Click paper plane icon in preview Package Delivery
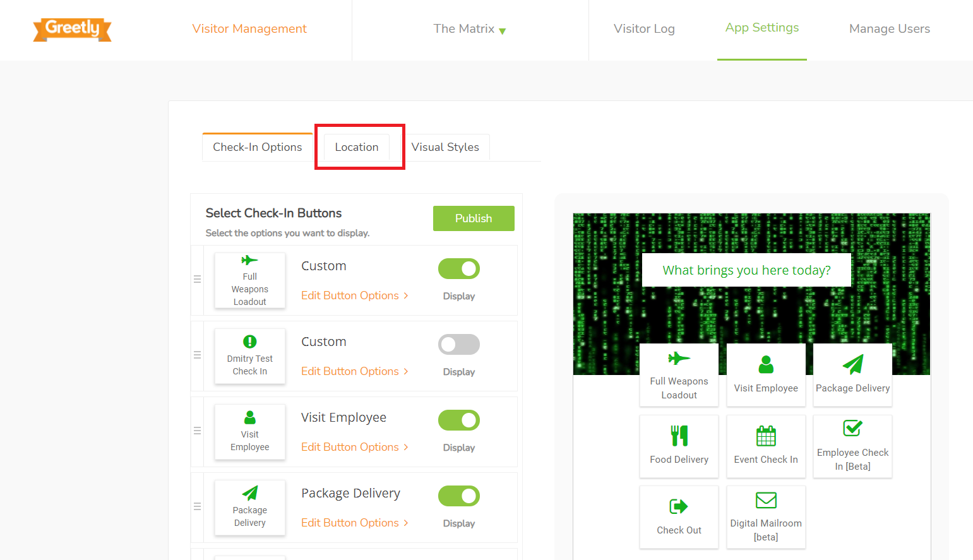The width and height of the screenshot is (973, 560). pyautogui.click(x=852, y=364)
